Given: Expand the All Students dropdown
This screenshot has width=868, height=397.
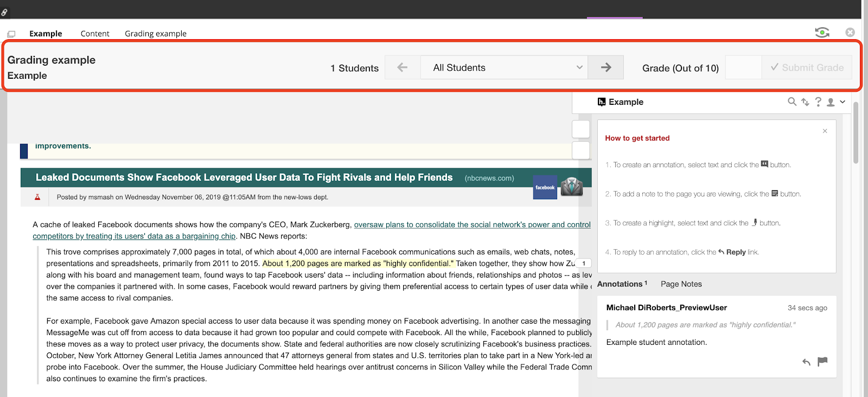Looking at the screenshot, I should click(505, 67).
